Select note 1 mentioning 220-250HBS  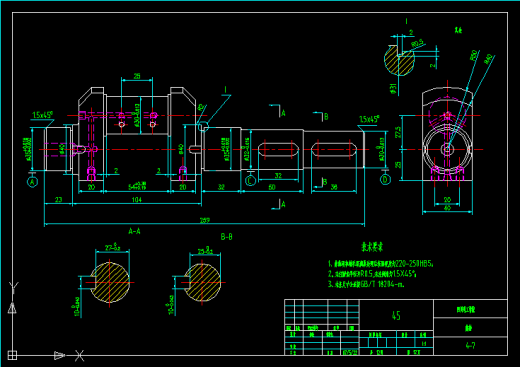(x=381, y=264)
